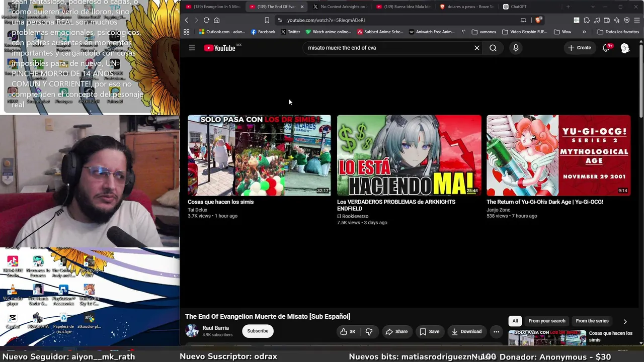Viewport: 644px width, 362px height.
Task: Open Cyberpunk 2077 desktop shortcut
Action: coord(89,266)
